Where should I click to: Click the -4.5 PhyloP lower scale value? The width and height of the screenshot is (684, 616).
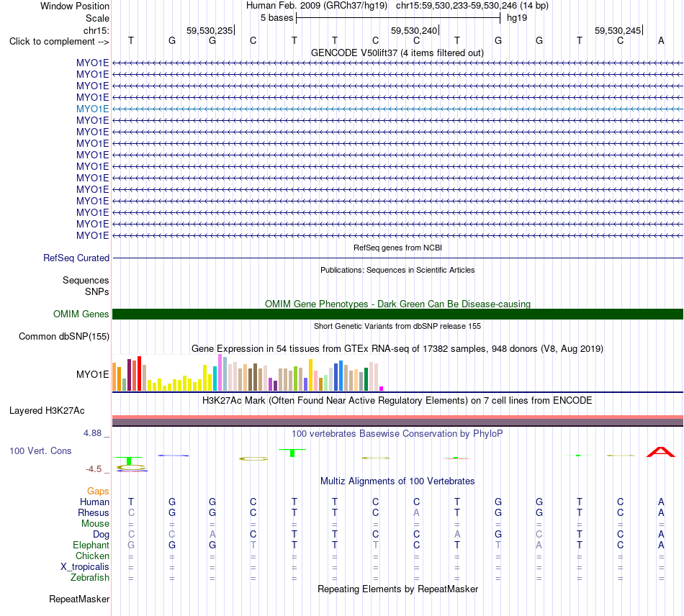click(94, 469)
